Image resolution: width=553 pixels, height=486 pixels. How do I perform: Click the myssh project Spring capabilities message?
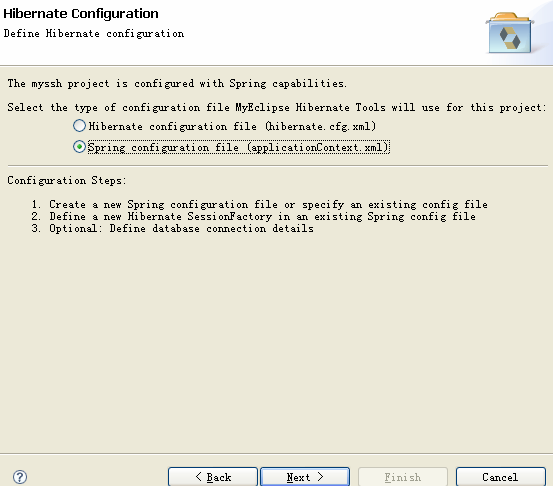tap(177, 84)
